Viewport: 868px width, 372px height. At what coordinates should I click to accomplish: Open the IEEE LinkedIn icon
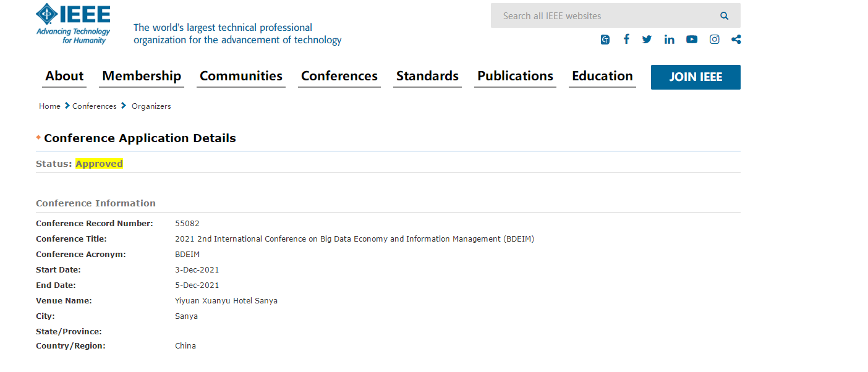(x=670, y=40)
